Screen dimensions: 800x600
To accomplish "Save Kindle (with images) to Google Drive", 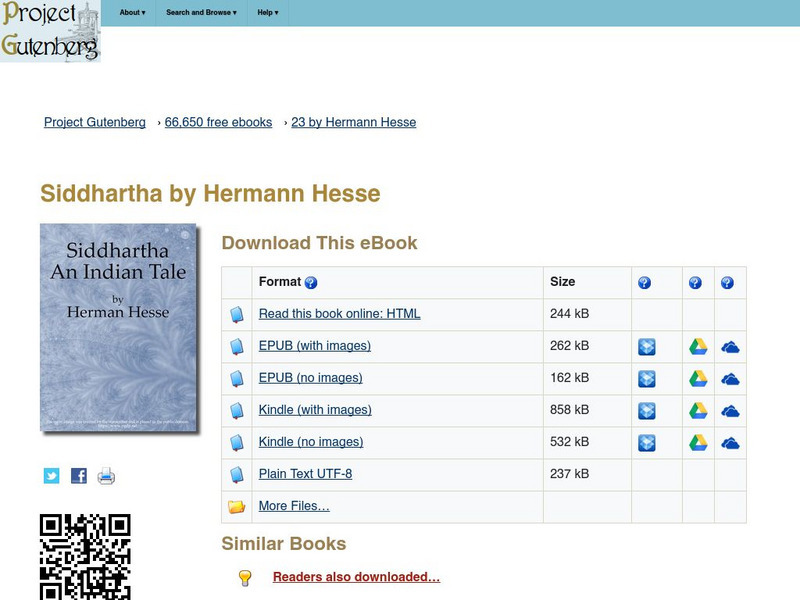I will tap(698, 411).
